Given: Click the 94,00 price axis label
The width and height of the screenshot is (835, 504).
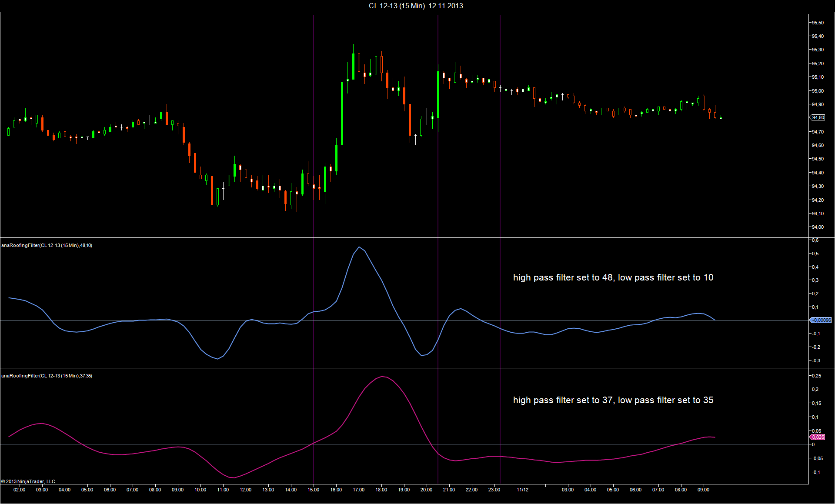Looking at the screenshot, I should 818,227.
